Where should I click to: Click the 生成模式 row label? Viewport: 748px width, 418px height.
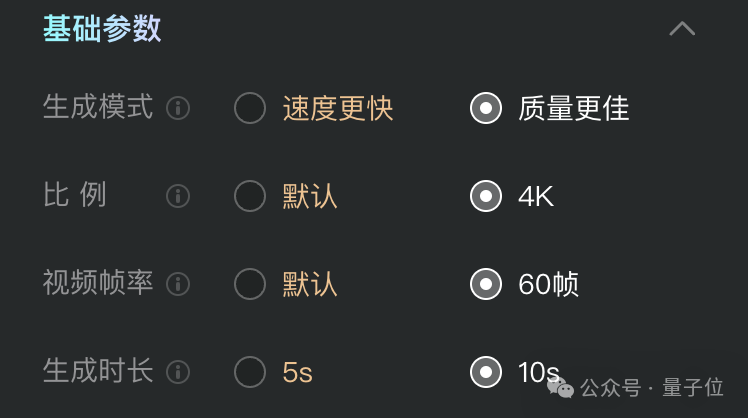tap(98, 107)
